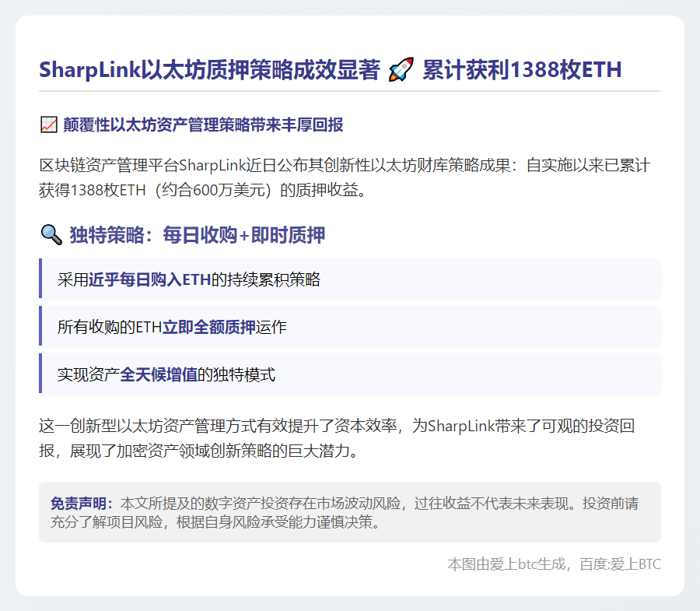Select the list item about 持续累积策略
This screenshot has height=611, width=700.
tap(350, 279)
